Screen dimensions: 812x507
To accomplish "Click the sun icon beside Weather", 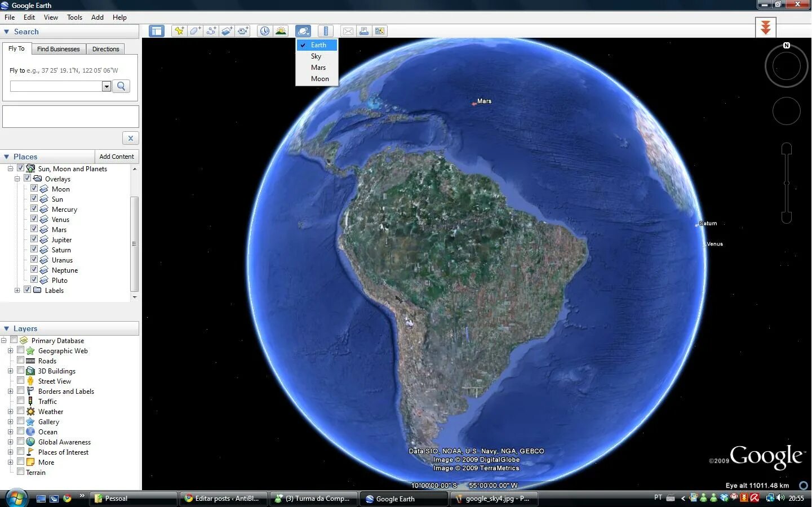I will click(30, 412).
